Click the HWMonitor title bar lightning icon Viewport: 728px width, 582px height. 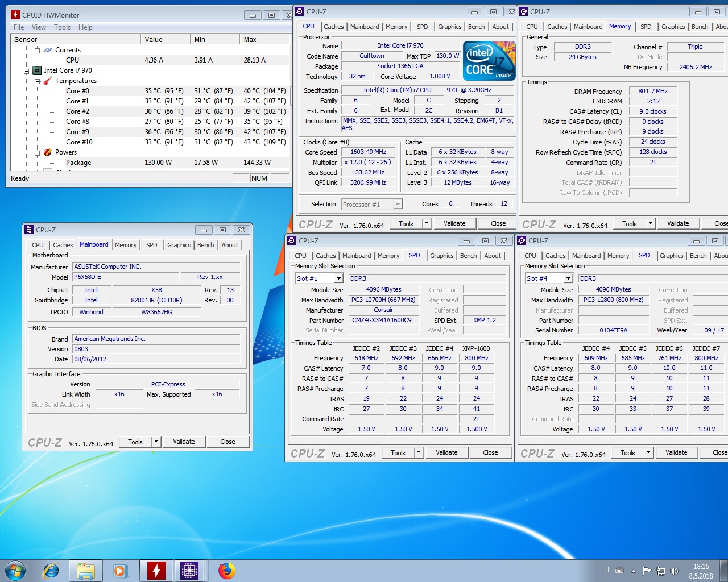click(x=16, y=15)
